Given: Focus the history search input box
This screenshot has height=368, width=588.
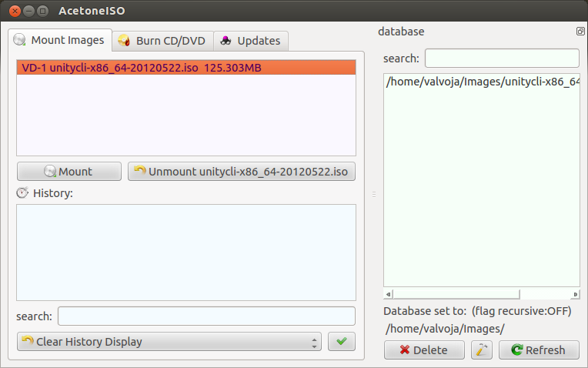Looking at the screenshot, I should [206, 316].
